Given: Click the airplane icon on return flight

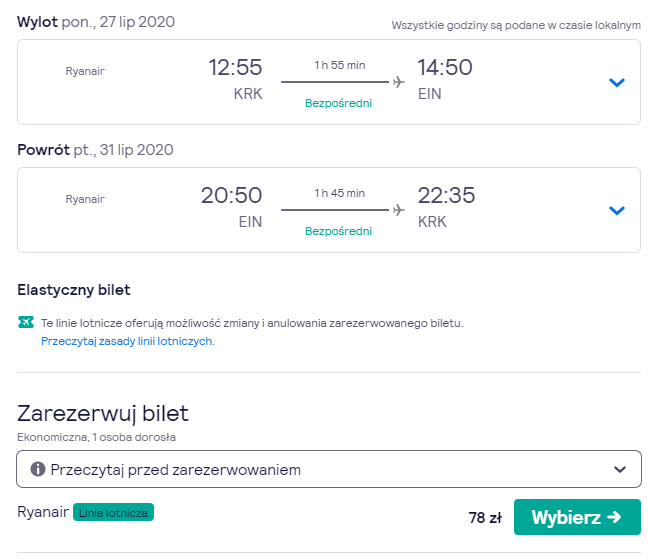Looking at the screenshot, I should tap(399, 210).
